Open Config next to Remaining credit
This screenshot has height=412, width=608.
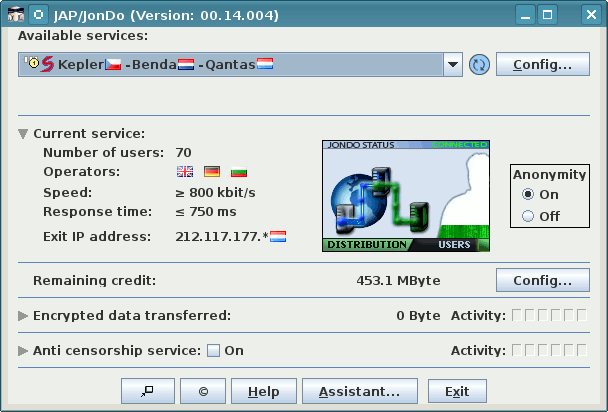[542, 280]
